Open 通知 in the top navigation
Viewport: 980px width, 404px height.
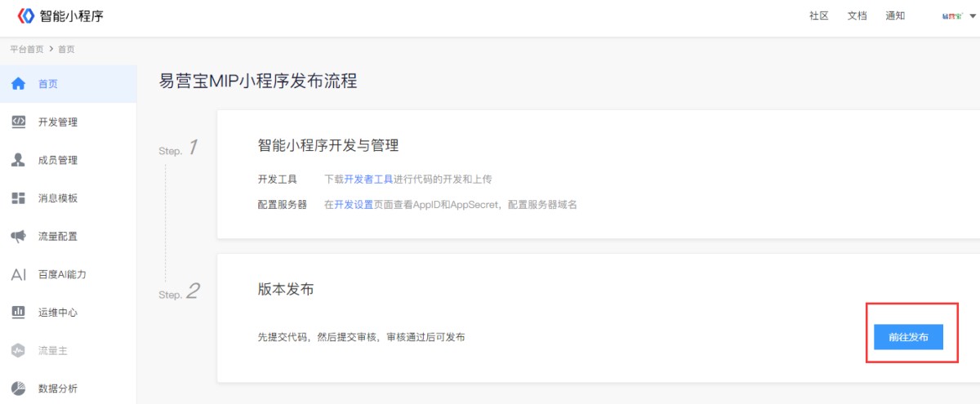pos(895,16)
